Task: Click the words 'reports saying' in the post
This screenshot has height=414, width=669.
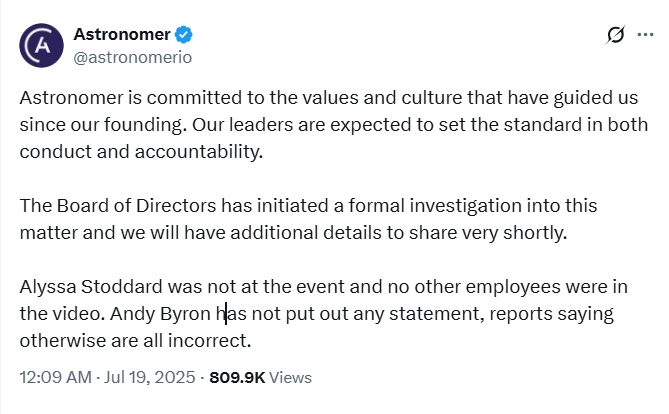Action: (551, 315)
